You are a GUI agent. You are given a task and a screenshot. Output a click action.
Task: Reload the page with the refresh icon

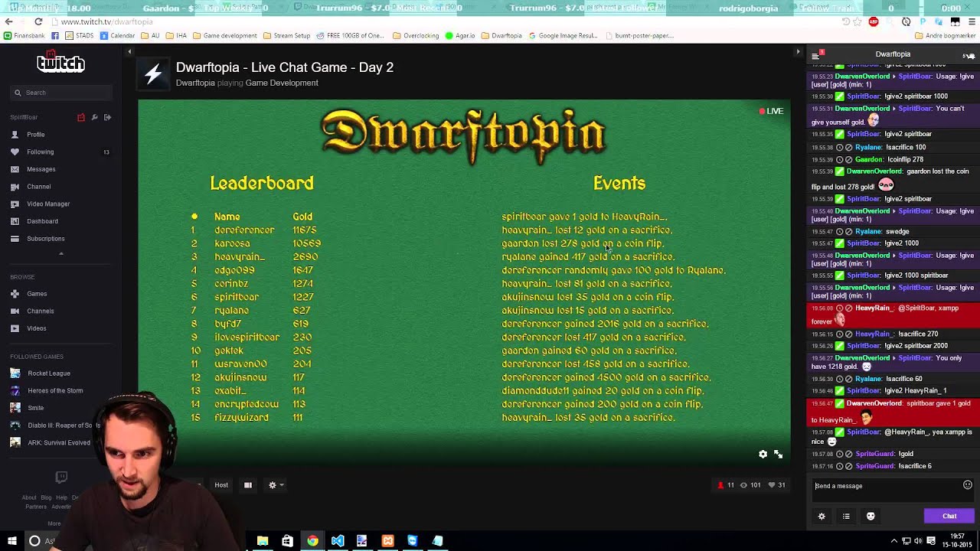tap(38, 21)
